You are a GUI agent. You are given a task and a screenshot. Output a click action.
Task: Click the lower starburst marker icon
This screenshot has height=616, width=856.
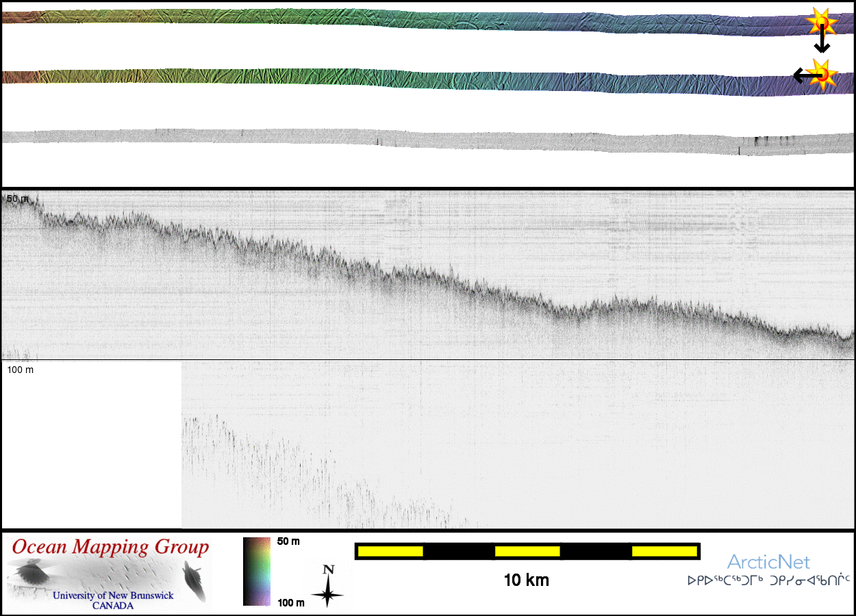tap(820, 74)
